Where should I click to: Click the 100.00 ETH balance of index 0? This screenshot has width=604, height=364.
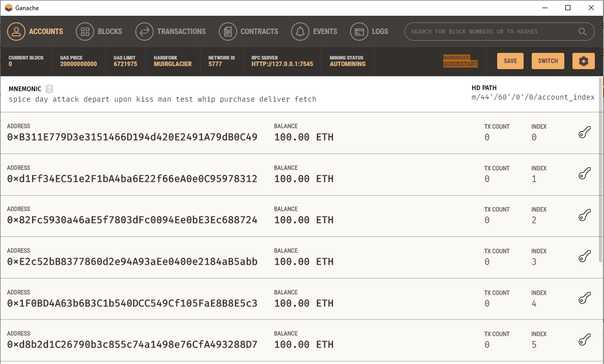(x=304, y=137)
